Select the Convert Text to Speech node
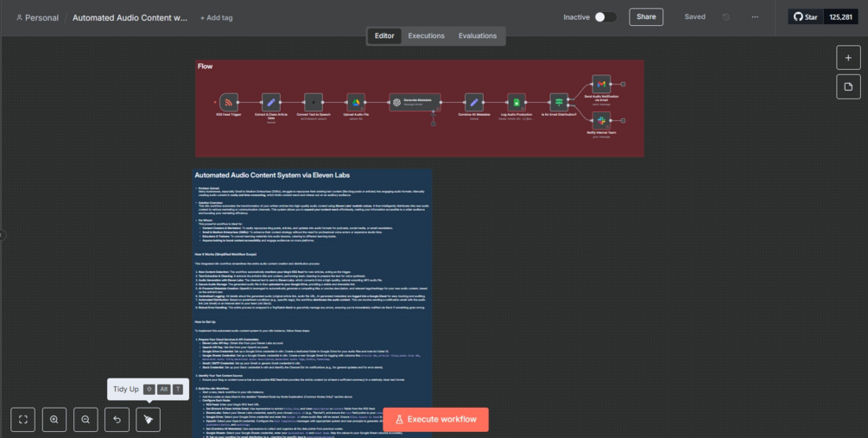Screen dimensions: 868x438 (314, 103)
